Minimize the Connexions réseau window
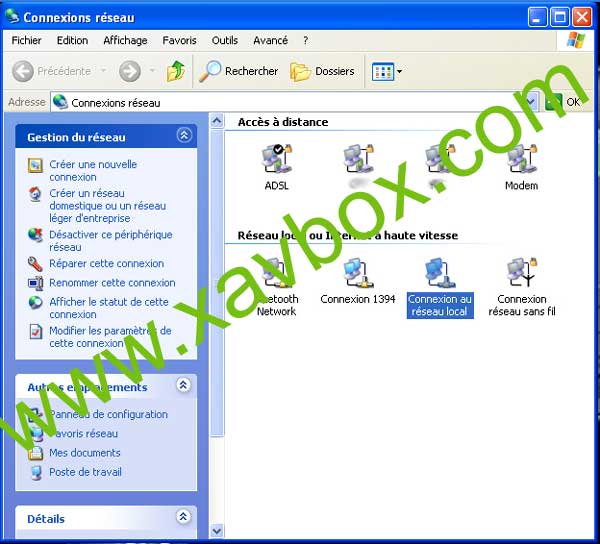The height and width of the screenshot is (544, 600). (537, 18)
